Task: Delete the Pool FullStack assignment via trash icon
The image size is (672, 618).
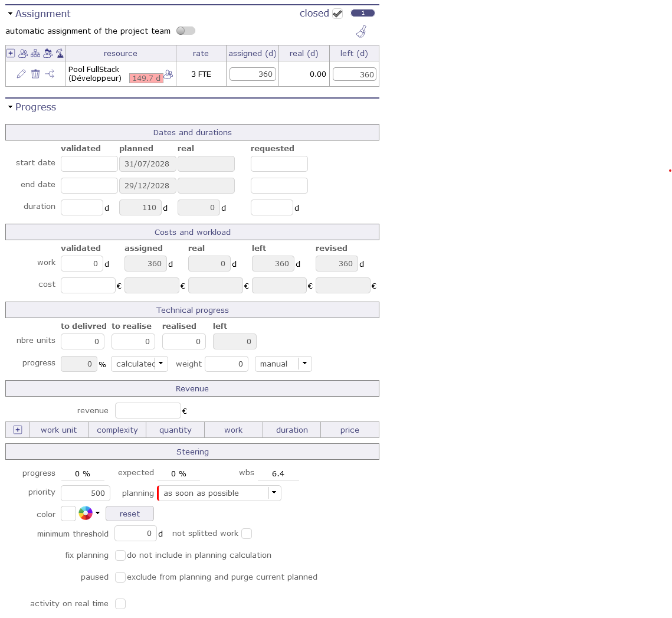Action: tap(35, 74)
